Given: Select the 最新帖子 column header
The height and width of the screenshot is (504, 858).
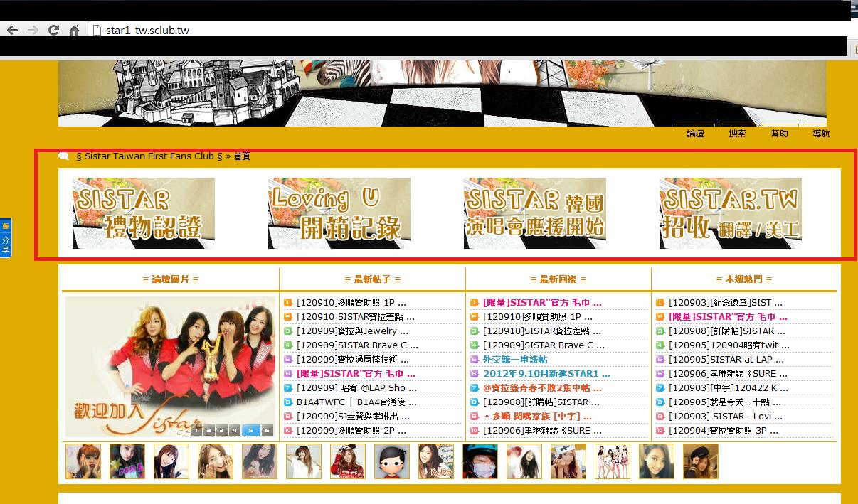Looking at the screenshot, I should [373, 279].
